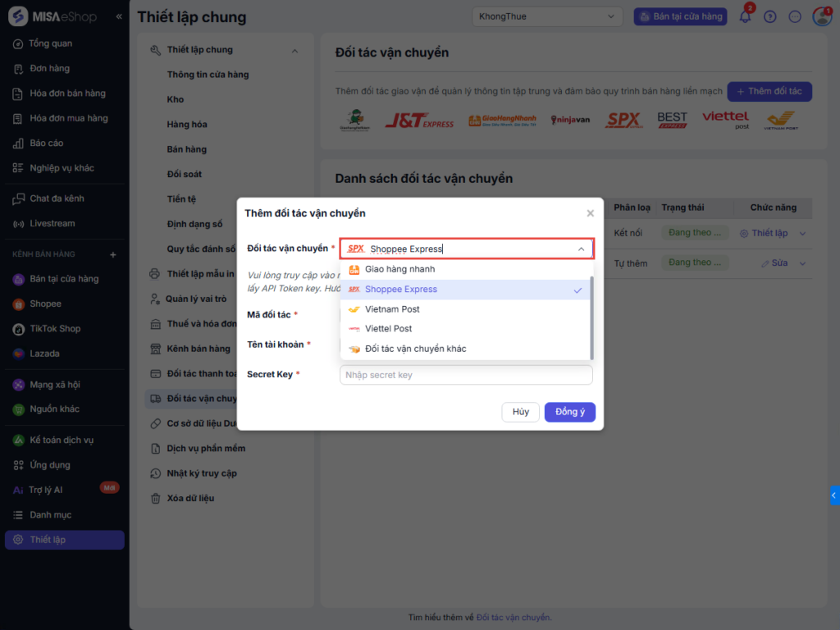Open Hóa đơn bán hàng in sidebar
This screenshot has width=840, height=630.
click(x=67, y=94)
